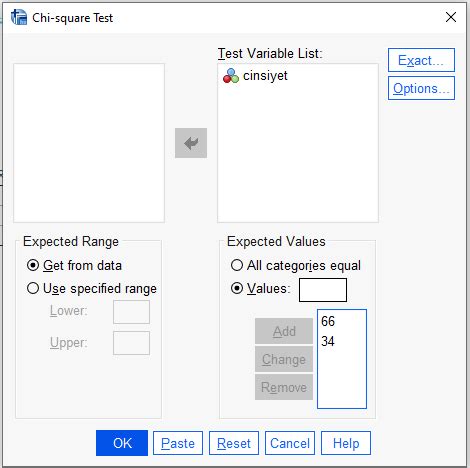Select the Get from data radio button
470x468 pixels.
click(33, 265)
